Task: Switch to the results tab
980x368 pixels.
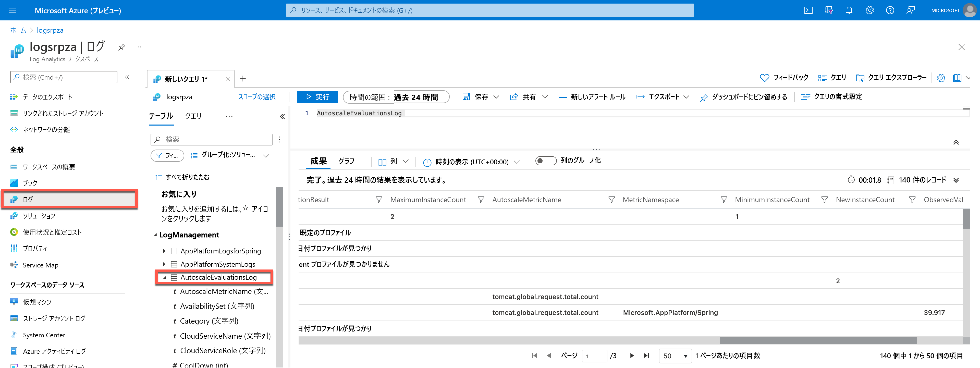Action: coord(318,161)
